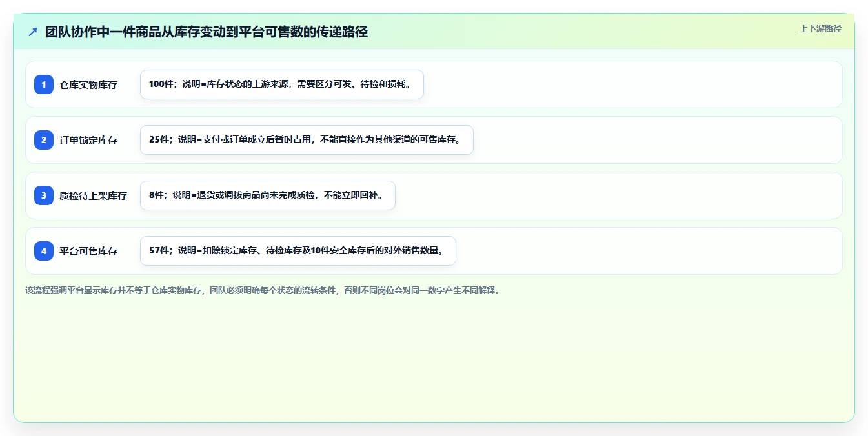Click the title 团队协作中一件商品从库存变动到平台可售数的传递路径
This screenshot has height=436, width=868.
click(x=207, y=32)
